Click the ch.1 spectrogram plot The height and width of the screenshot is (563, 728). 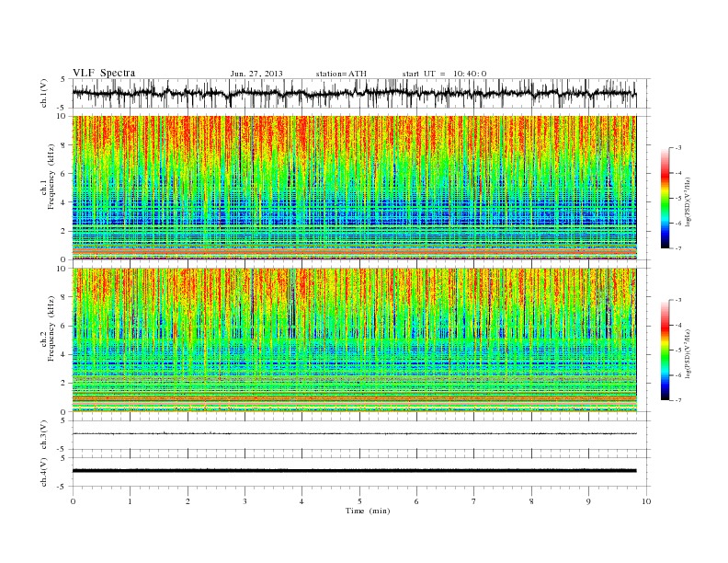[x=355, y=188]
